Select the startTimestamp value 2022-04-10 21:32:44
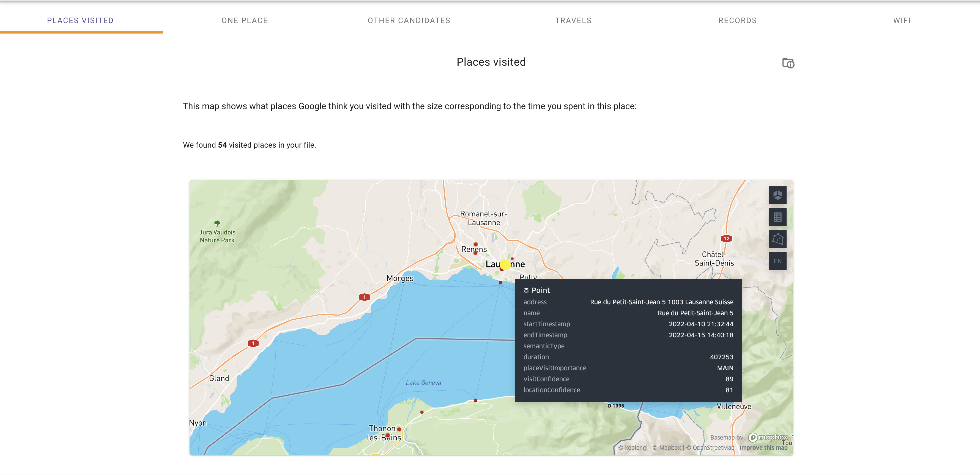This screenshot has width=980, height=475. 701,324
